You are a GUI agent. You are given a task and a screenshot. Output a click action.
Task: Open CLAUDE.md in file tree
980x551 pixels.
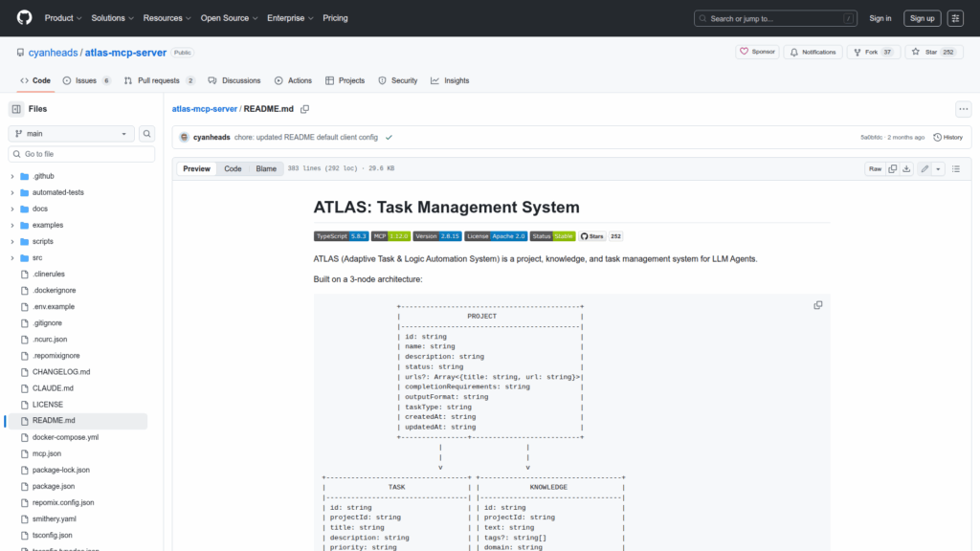(53, 388)
